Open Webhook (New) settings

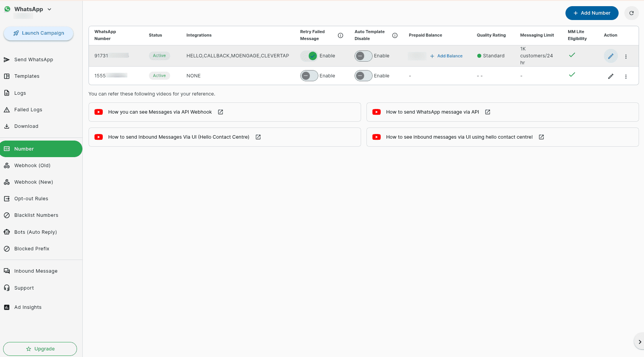[33, 182]
